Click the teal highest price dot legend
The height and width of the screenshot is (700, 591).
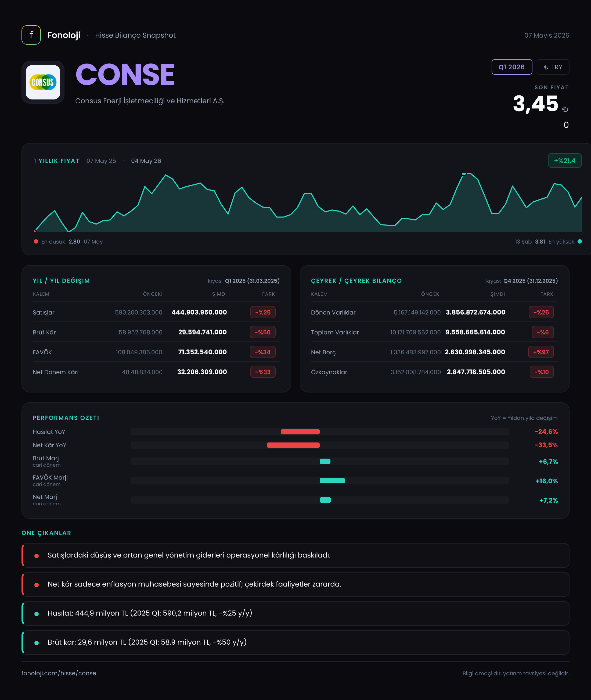[x=580, y=241]
